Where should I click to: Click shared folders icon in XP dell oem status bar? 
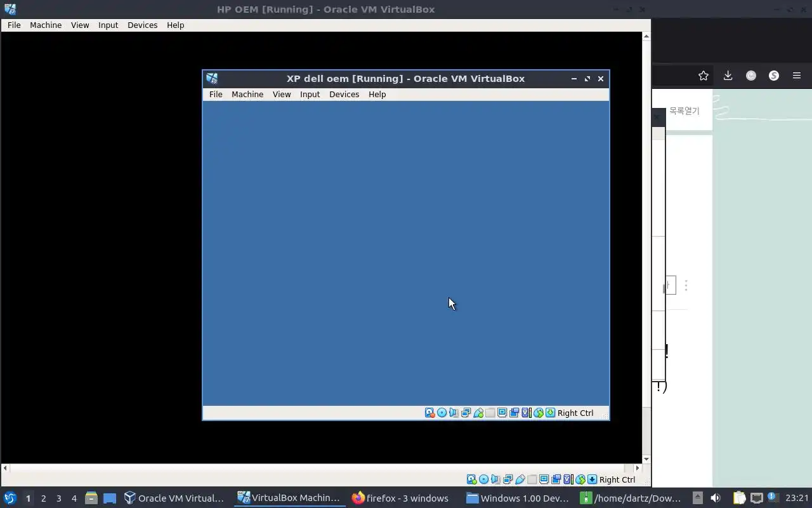pos(490,413)
